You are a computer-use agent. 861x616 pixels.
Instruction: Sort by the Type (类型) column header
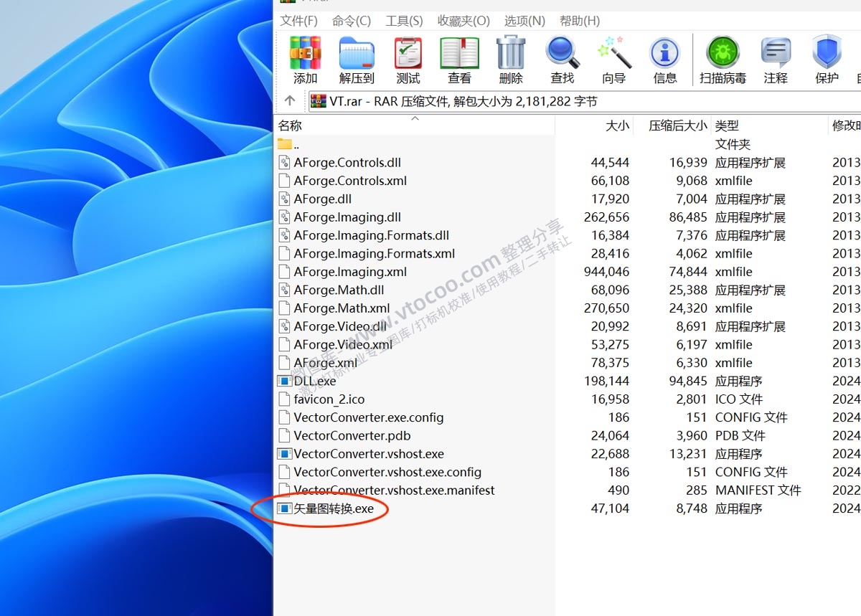coord(727,125)
